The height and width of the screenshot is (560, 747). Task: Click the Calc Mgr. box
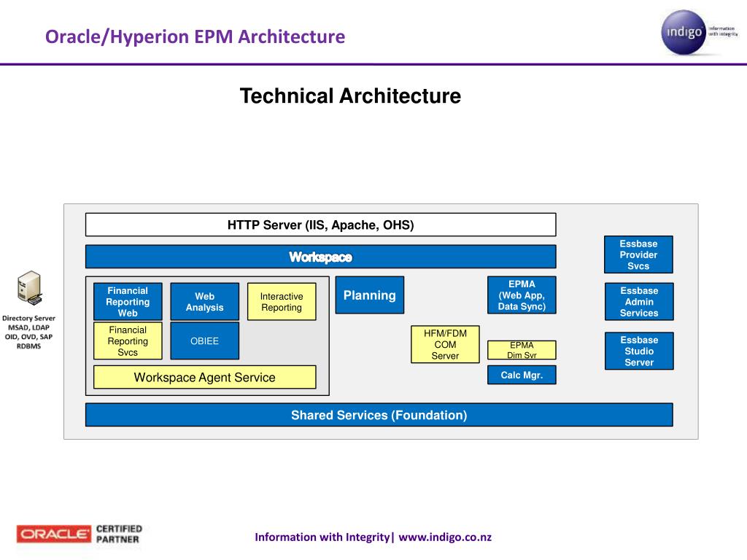[522, 375]
